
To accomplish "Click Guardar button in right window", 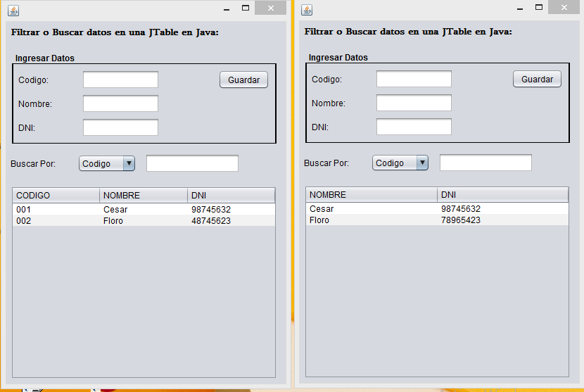I will click(537, 79).
